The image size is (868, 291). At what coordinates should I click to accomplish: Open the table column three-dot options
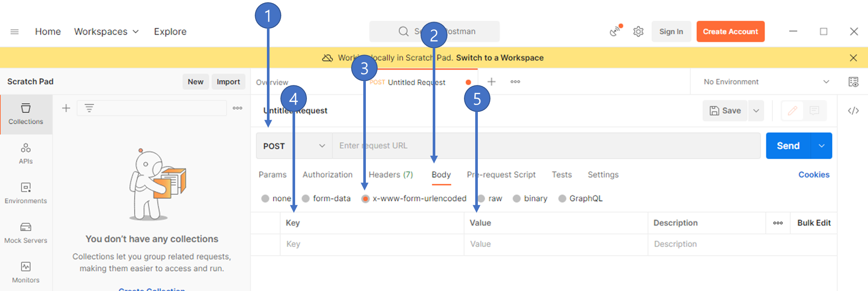click(x=778, y=223)
